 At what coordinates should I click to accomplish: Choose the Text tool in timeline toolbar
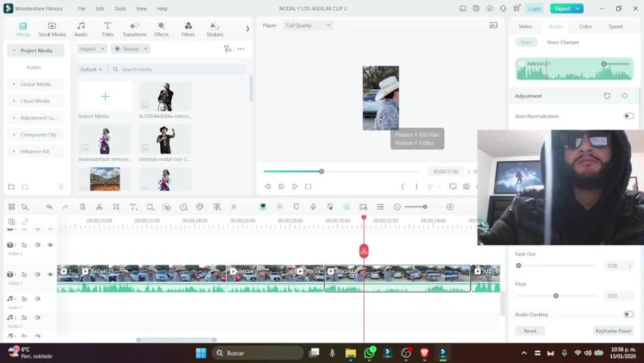coord(133,207)
